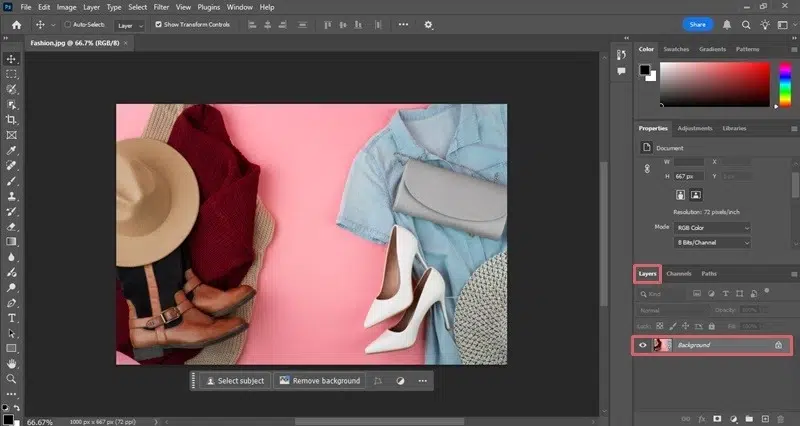The height and width of the screenshot is (426, 800).
Task: Click the Home icon in options bar
Action: [16, 24]
